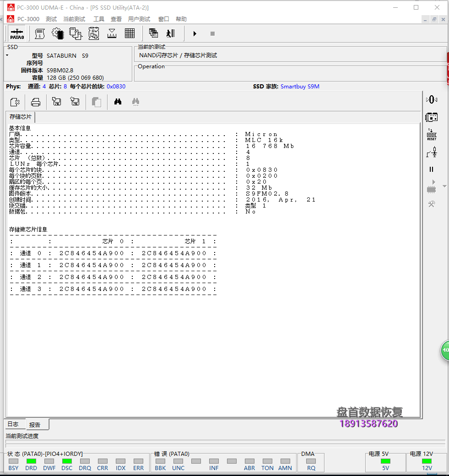Screen dimensions: 449x476
Task: Click the export report icon
Action: [x=15, y=102]
